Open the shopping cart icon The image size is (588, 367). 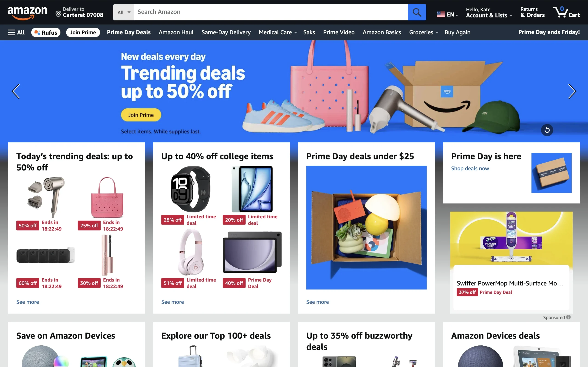pyautogui.click(x=566, y=12)
